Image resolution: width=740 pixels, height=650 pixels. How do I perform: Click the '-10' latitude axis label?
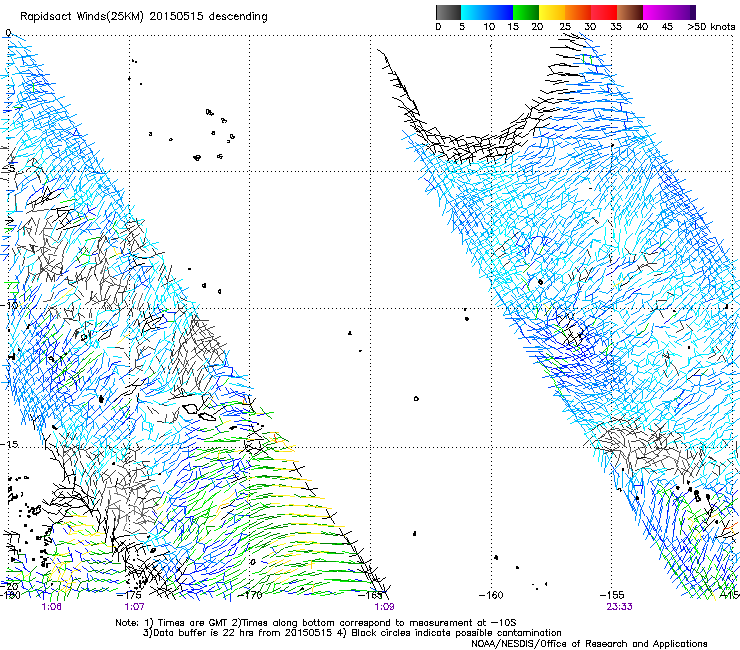click(x=9, y=305)
